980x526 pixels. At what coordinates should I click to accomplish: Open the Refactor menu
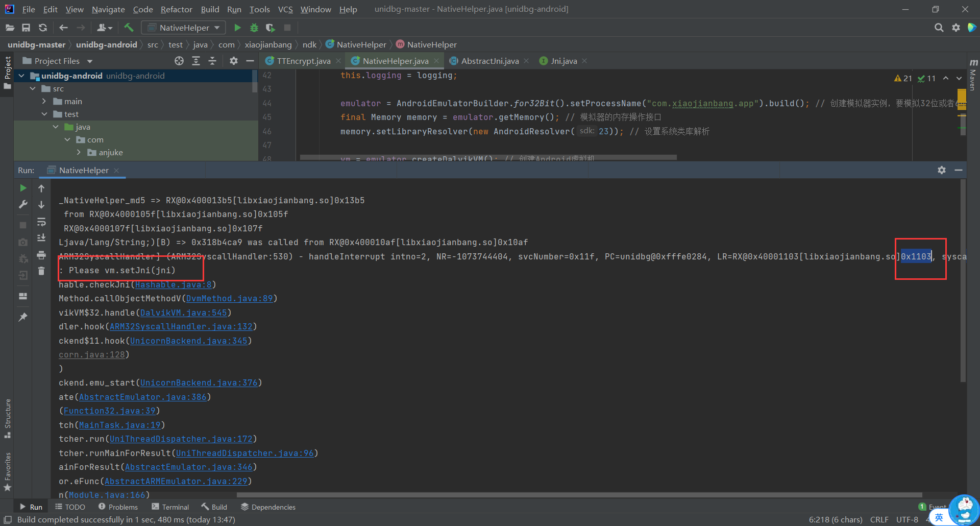(176, 9)
